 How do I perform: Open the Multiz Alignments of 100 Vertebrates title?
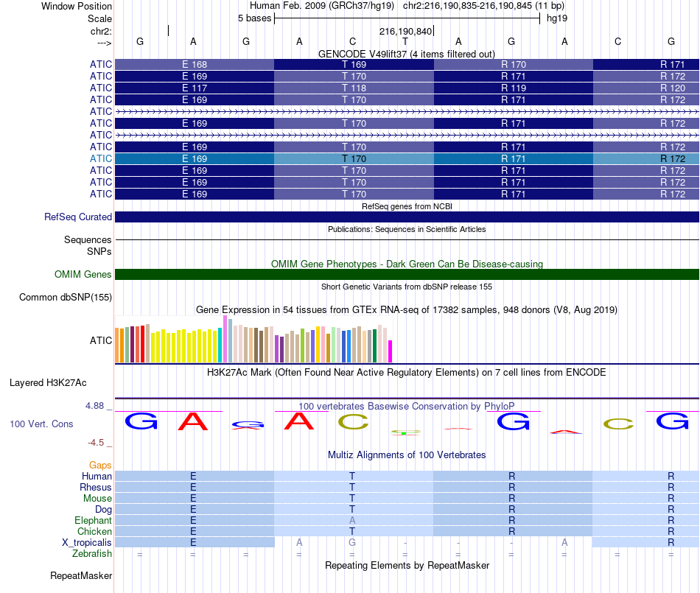[x=407, y=455]
